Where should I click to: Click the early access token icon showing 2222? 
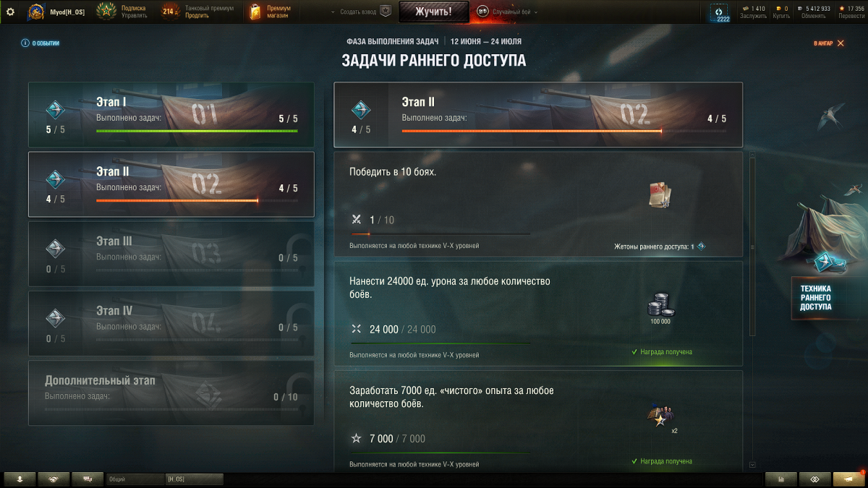pyautogui.click(x=720, y=12)
